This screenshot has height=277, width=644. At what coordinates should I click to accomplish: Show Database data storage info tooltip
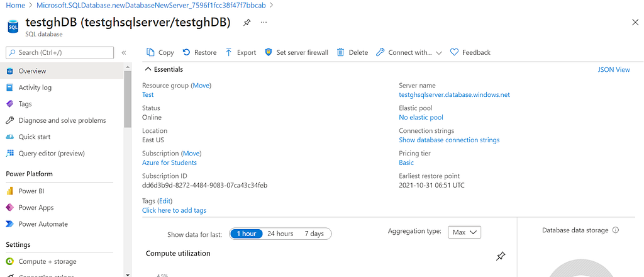(x=615, y=230)
